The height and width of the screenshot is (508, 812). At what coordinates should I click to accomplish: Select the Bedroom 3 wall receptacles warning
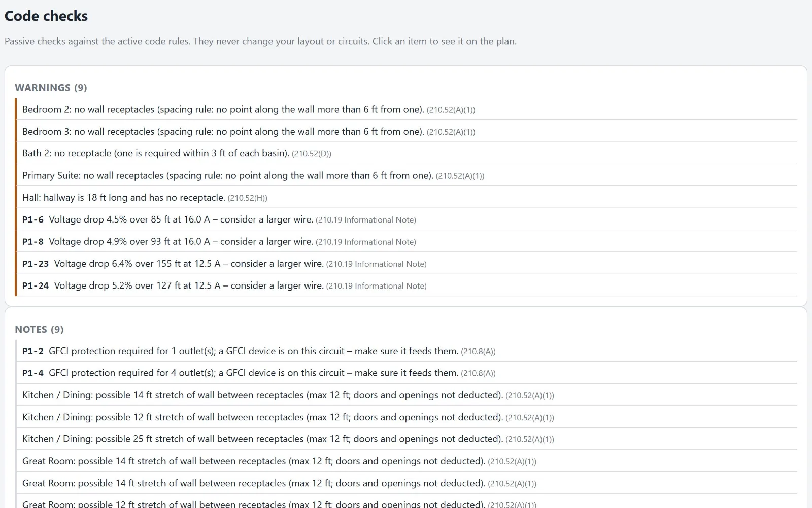pos(406,131)
